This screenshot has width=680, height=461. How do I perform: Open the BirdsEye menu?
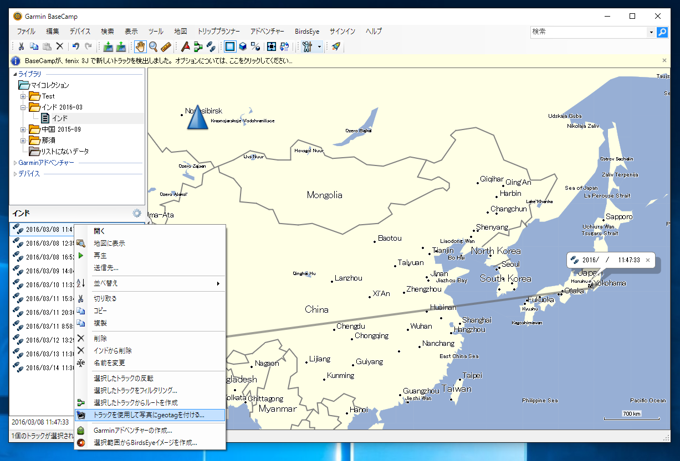click(x=307, y=31)
